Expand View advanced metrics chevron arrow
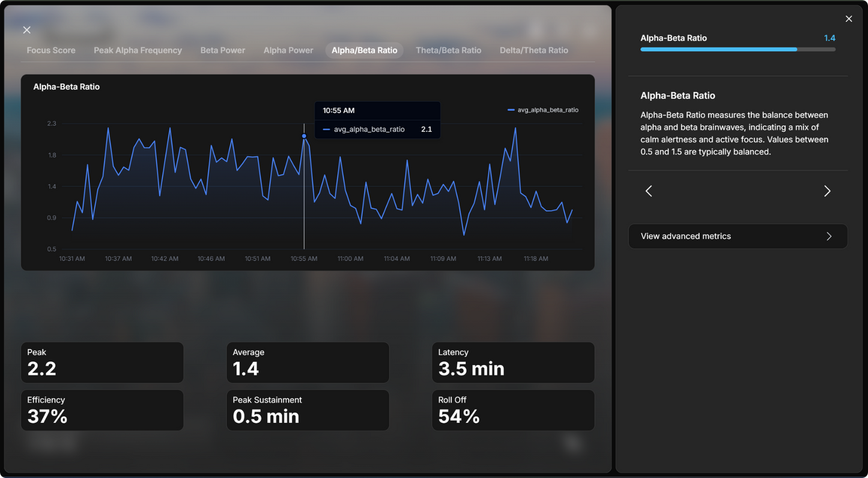The height and width of the screenshot is (478, 868). (x=828, y=236)
